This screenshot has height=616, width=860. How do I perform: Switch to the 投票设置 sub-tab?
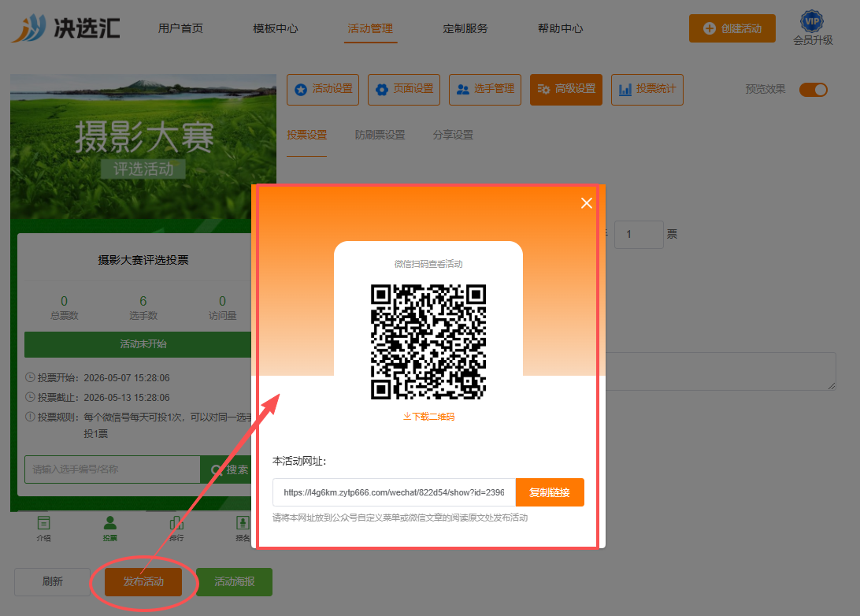pos(306,135)
